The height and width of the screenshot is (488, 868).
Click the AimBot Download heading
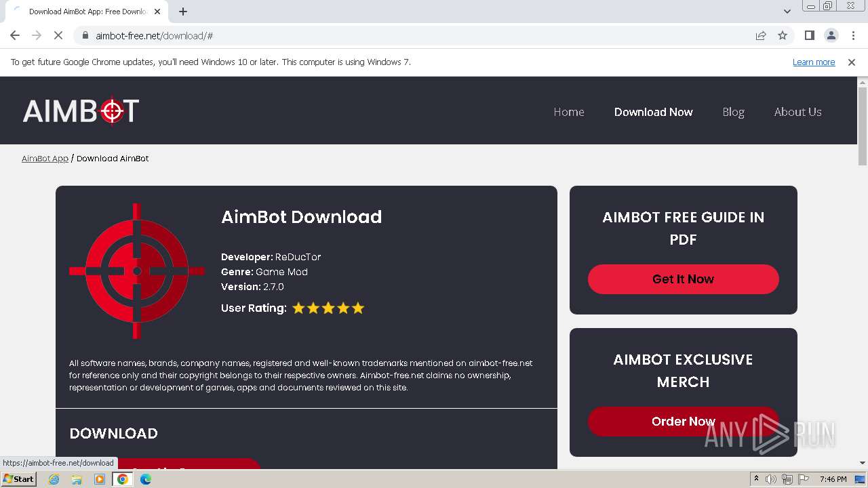point(301,217)
